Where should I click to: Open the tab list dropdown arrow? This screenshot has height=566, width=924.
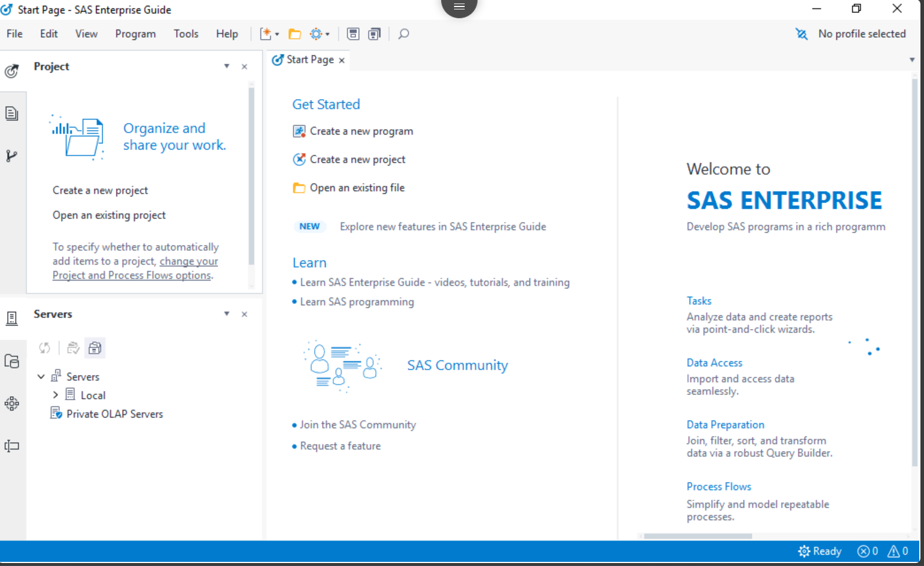[912, 60]
